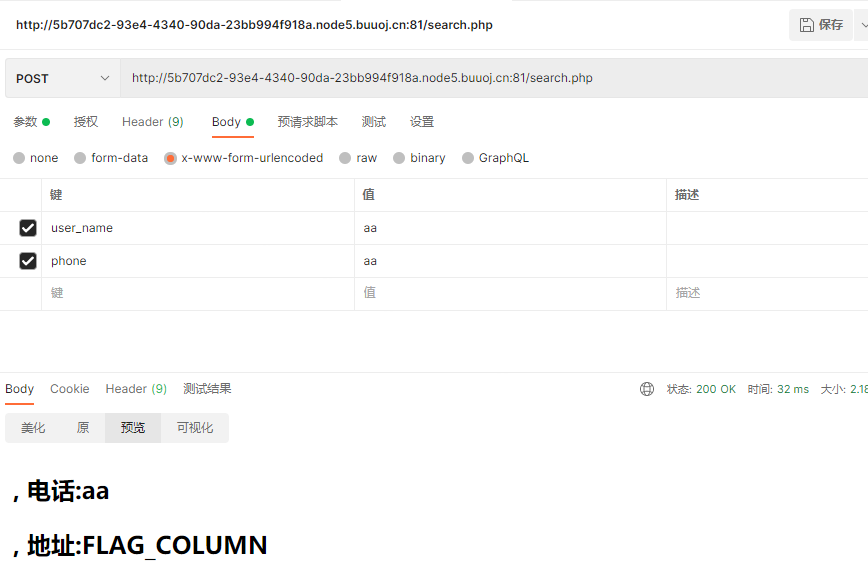The width and height of the screenshot is (868, 582).
Task: Select form-data body type
Action: coord(81,158)
